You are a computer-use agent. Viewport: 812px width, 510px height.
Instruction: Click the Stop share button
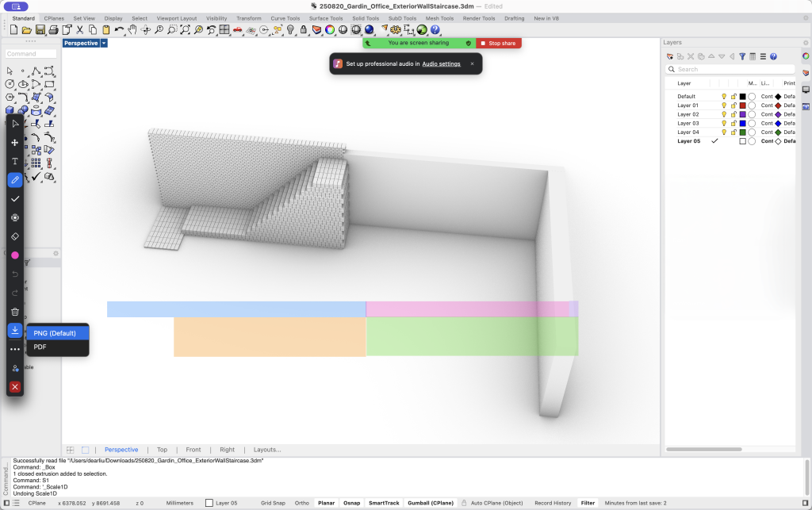coord(499,44)
